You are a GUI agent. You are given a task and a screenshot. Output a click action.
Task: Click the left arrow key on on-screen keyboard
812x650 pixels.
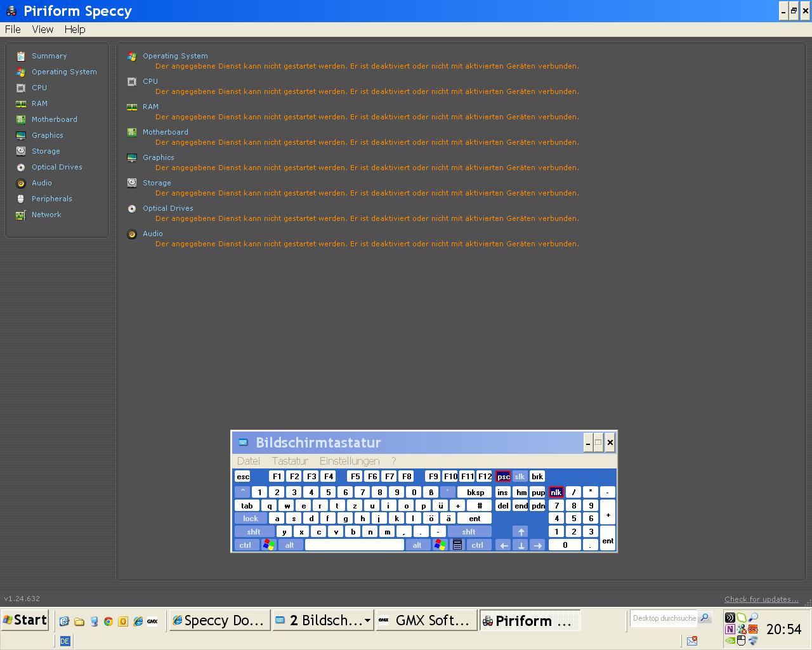click(503, 545)
